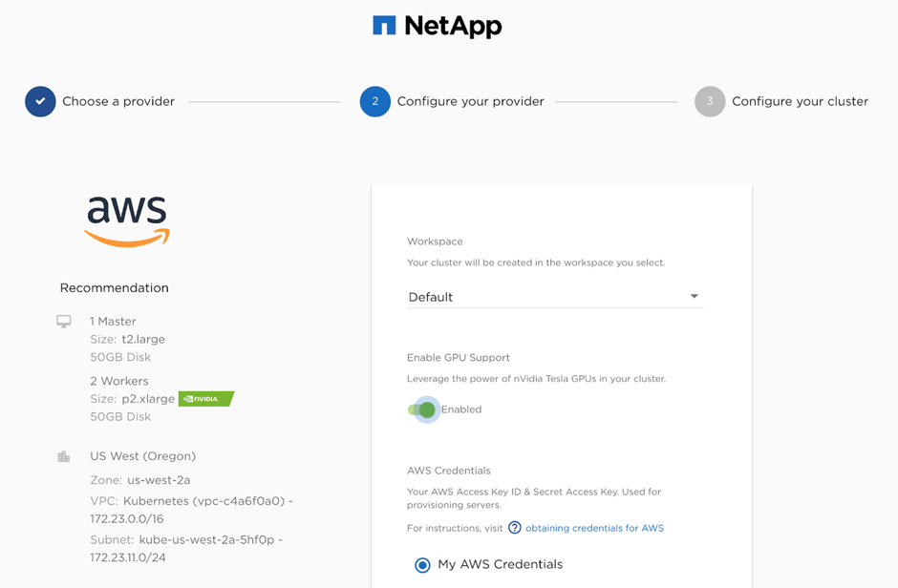Click the step 3 circle icon
The height and width of the screenshot is (588, 898).
(710, 101)
